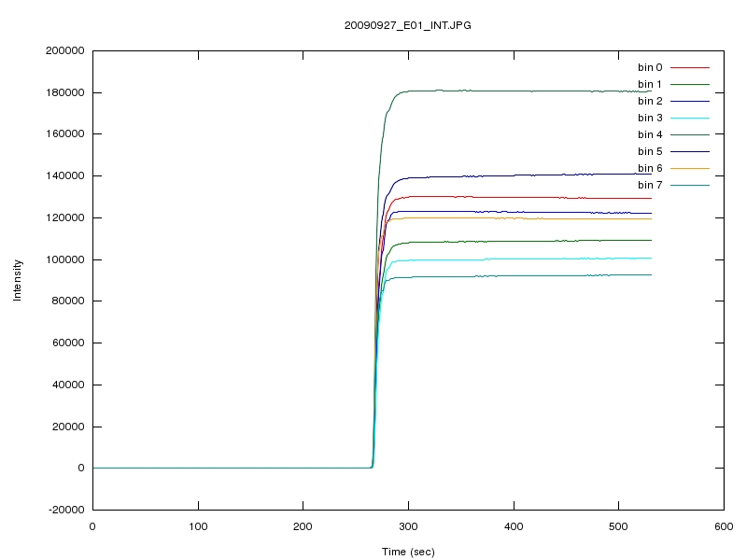Click the top plateau curve near 180000
Screen dimensions: 747x560
(524, 91)
